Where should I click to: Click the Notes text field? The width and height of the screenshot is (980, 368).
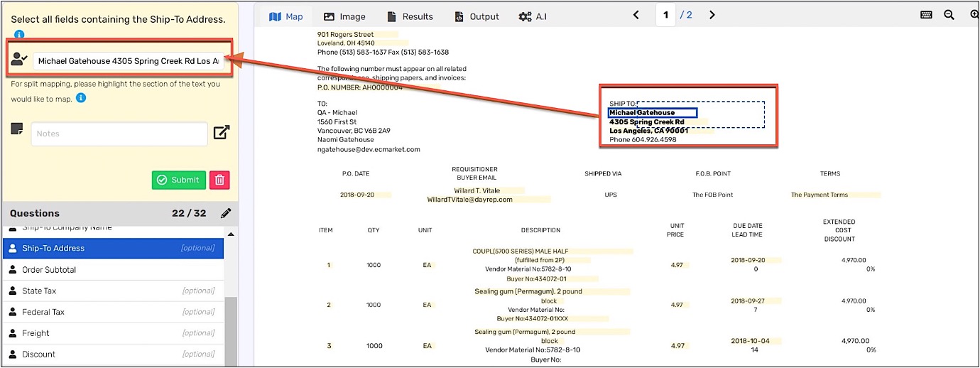pyautogui.click(x=119, y=134)
